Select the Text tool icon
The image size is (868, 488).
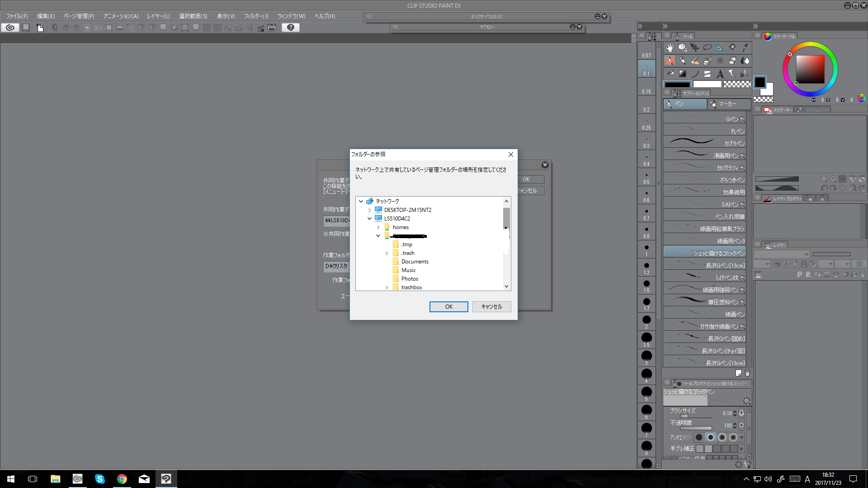coord(720,74)
